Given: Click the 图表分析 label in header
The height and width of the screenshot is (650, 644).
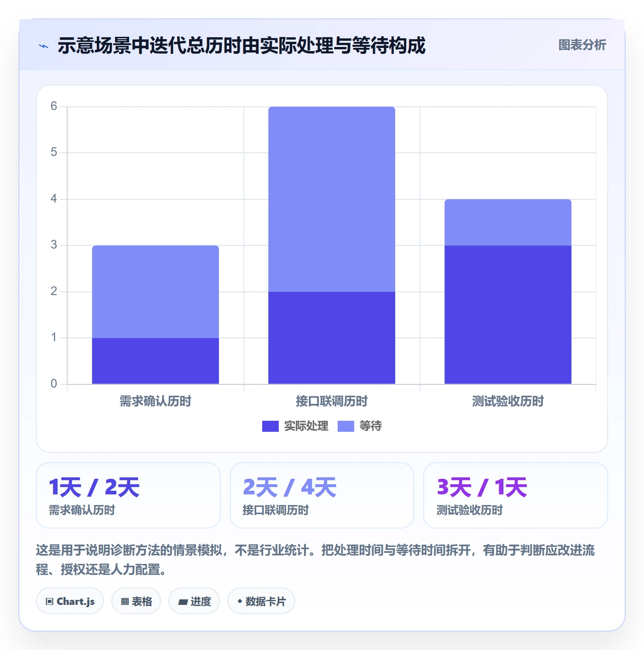Looking at the screenshot, I should [582, 45].
